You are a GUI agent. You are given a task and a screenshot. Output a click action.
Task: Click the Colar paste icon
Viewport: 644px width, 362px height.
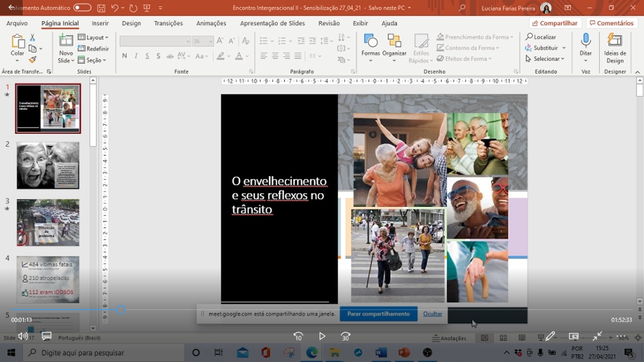pyautogui.click(x=18, y=42)
